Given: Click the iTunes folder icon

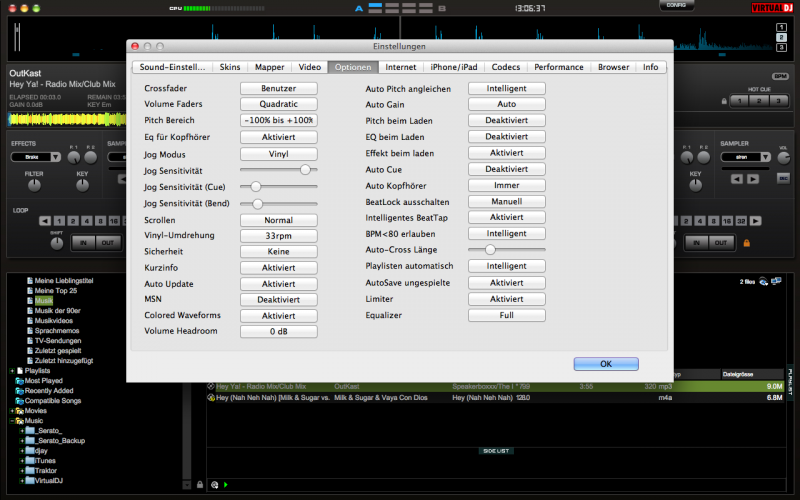Looking at the screenshot, I should point(30,460).
